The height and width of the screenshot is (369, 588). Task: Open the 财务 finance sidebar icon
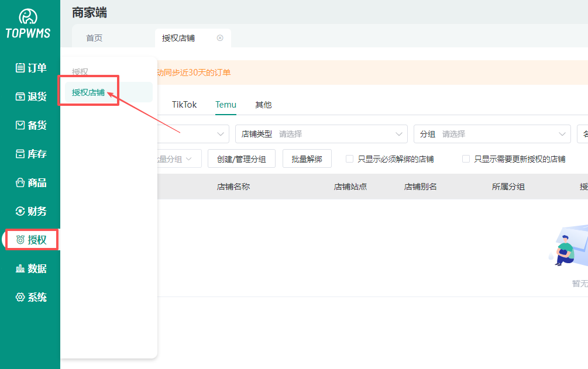click(x=20, y=211)
